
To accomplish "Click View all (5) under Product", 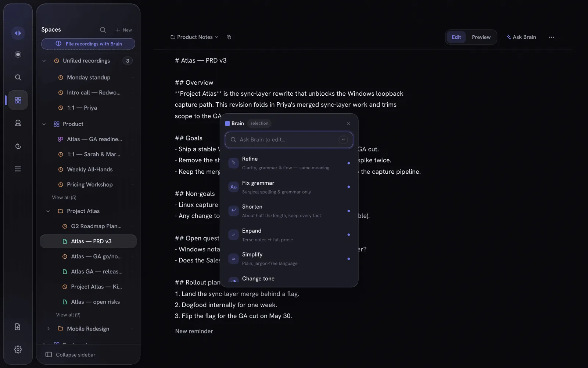I will point(64,198).
